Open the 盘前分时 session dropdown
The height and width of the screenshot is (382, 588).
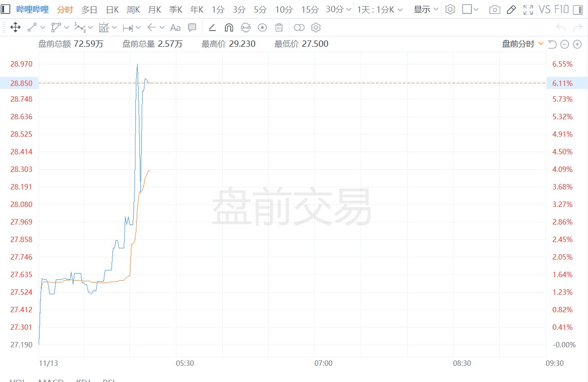(523, 44)
